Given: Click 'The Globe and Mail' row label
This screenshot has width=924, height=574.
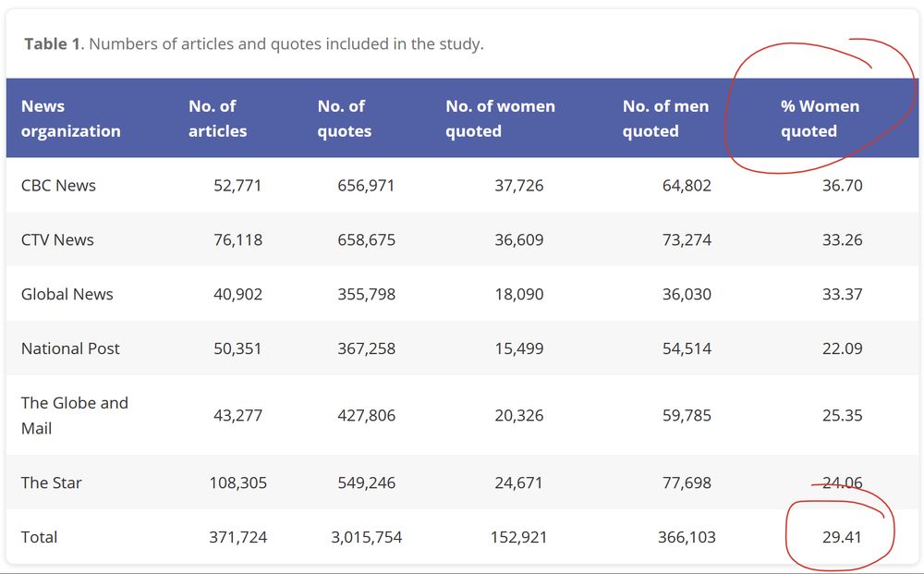Looking at the screenshot, I should (x=75, y=415).
